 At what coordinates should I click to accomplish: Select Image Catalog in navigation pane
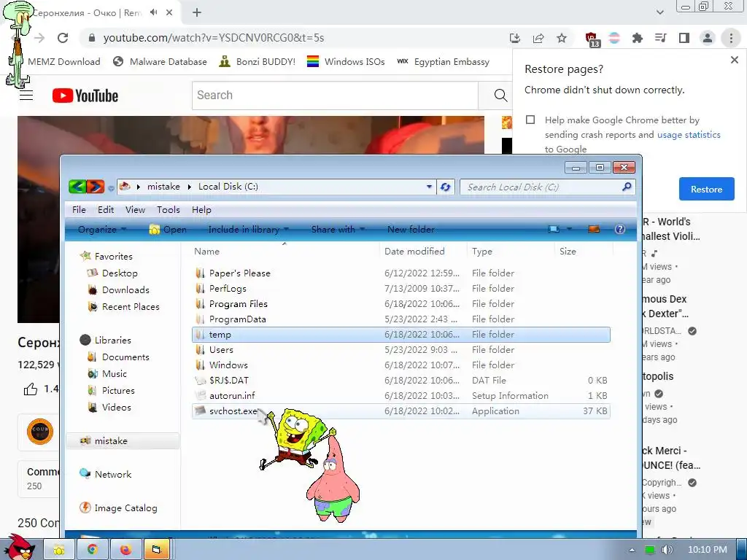tap(118, 508)
